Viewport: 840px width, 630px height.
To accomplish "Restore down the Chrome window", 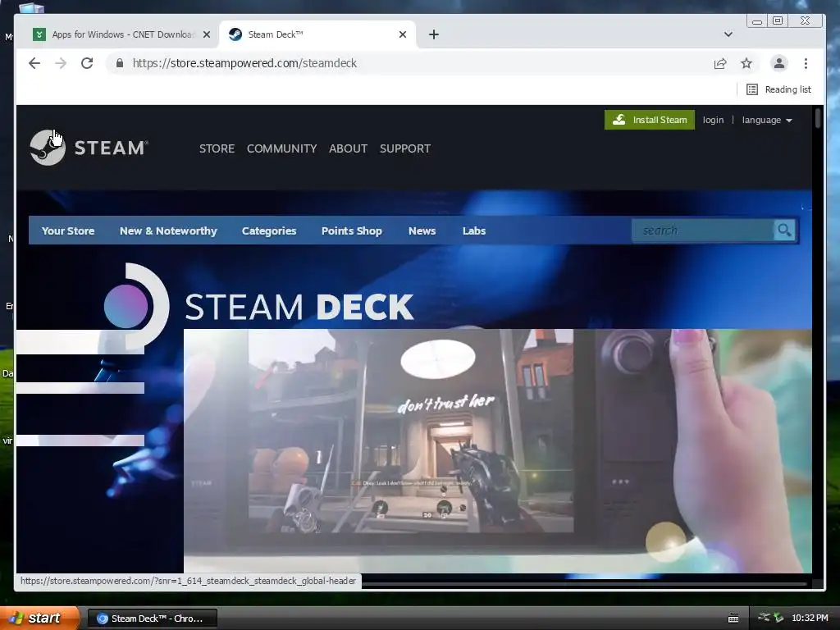I will coord(778,21).
